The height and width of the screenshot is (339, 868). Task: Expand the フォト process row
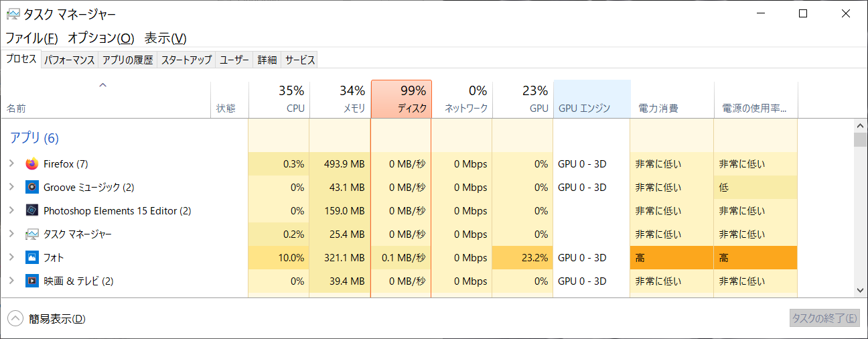point(11,257)
